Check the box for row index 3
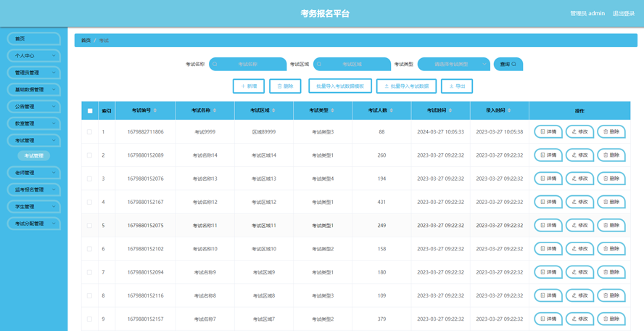This screenshot has height=331, width=644. point(89,179)
